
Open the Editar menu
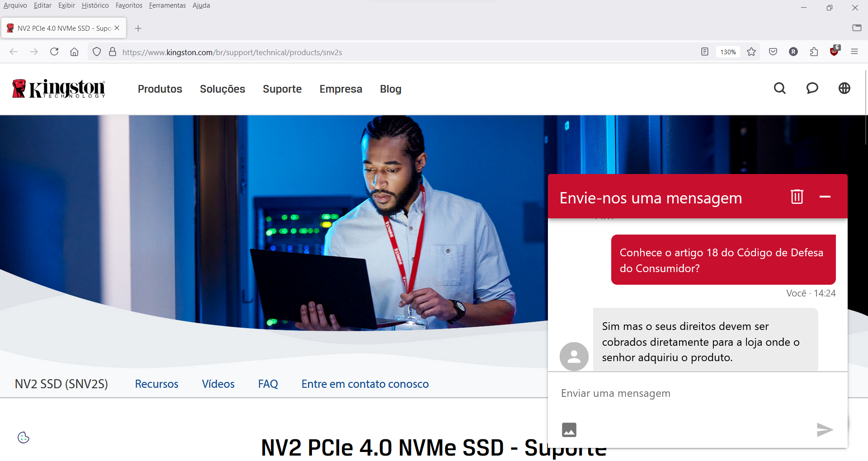(42, 5)
